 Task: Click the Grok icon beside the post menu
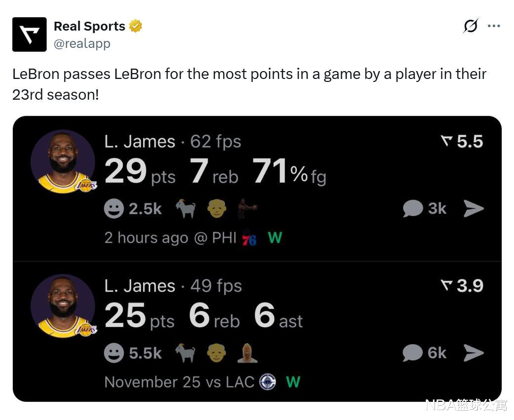point(471,26)
